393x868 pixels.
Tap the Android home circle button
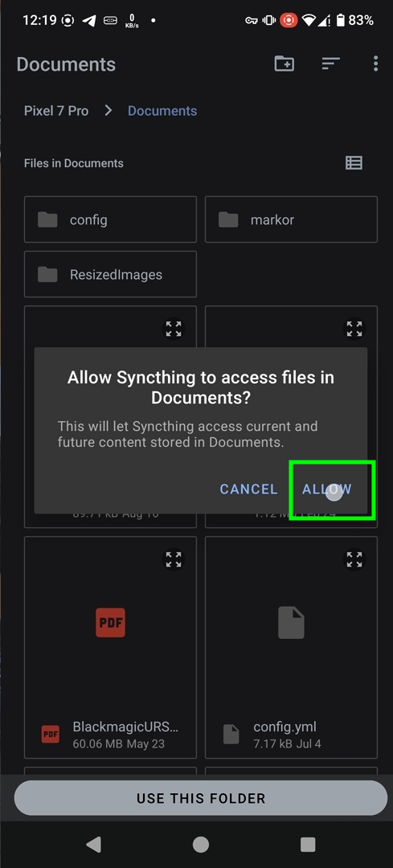(x=200, y=844)
